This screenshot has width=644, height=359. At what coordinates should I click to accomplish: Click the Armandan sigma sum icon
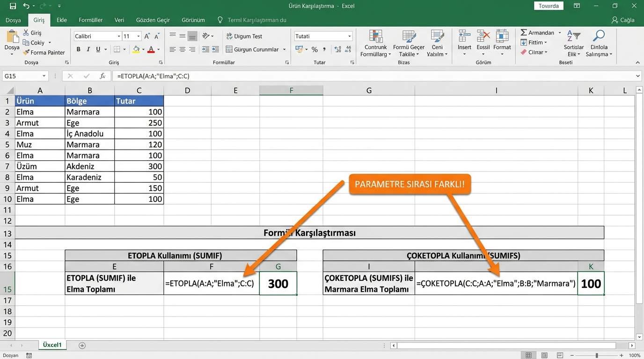524,33
